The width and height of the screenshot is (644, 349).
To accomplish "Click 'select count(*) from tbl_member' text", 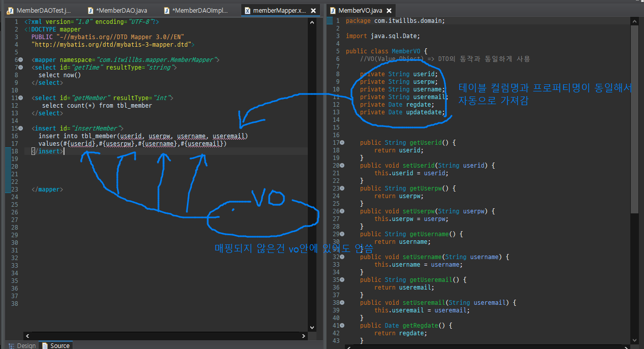I will click(x=97, y=106).
